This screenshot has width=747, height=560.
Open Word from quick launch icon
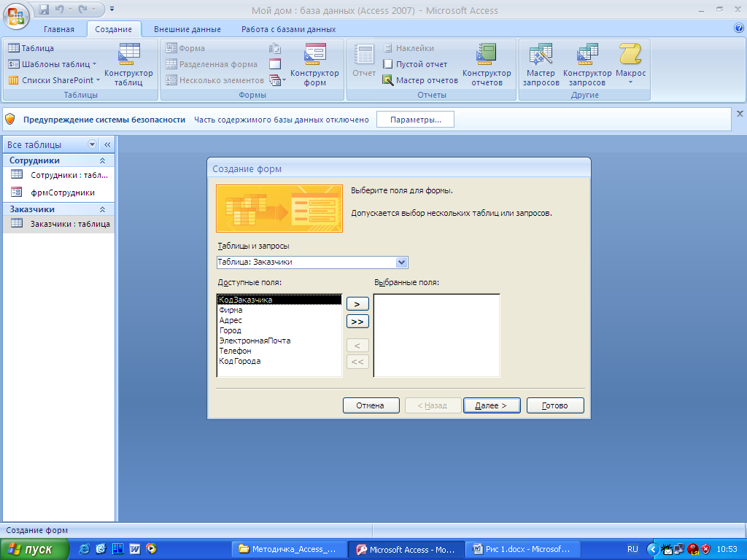135,549
